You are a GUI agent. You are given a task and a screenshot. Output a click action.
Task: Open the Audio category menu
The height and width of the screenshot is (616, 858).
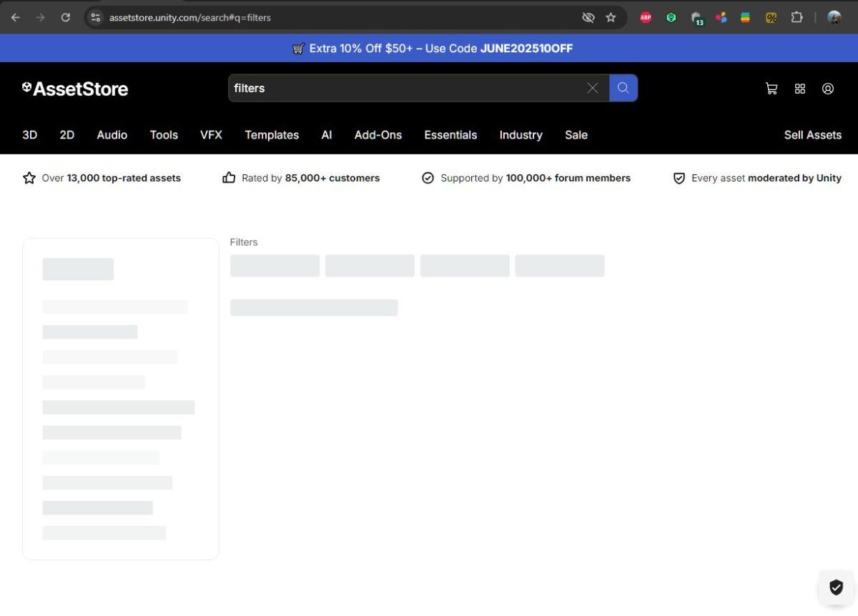point(112,135)
